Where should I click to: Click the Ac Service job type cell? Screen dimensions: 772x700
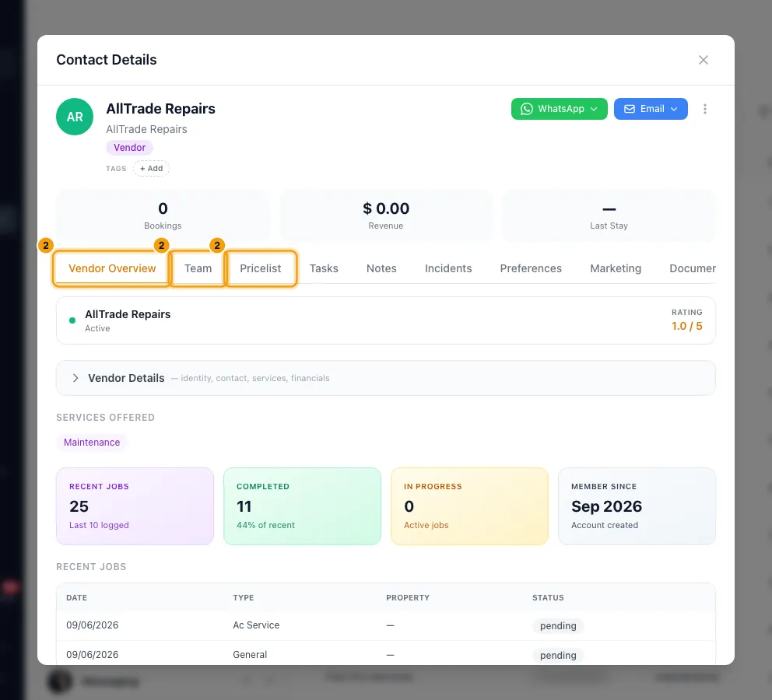coord(256,625)
